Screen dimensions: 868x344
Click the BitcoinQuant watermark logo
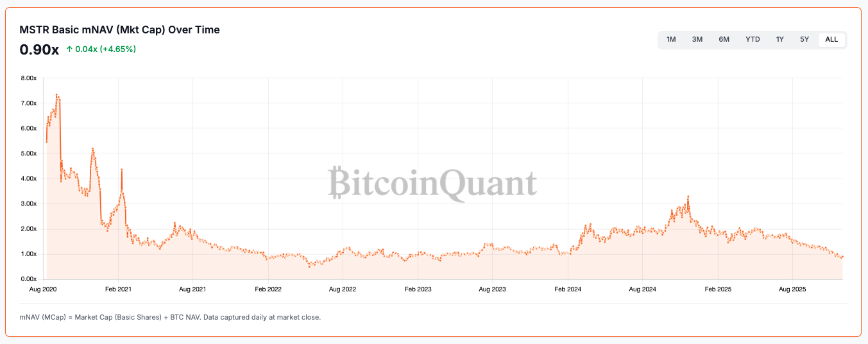pyautogui.click(x=432, y=184)
